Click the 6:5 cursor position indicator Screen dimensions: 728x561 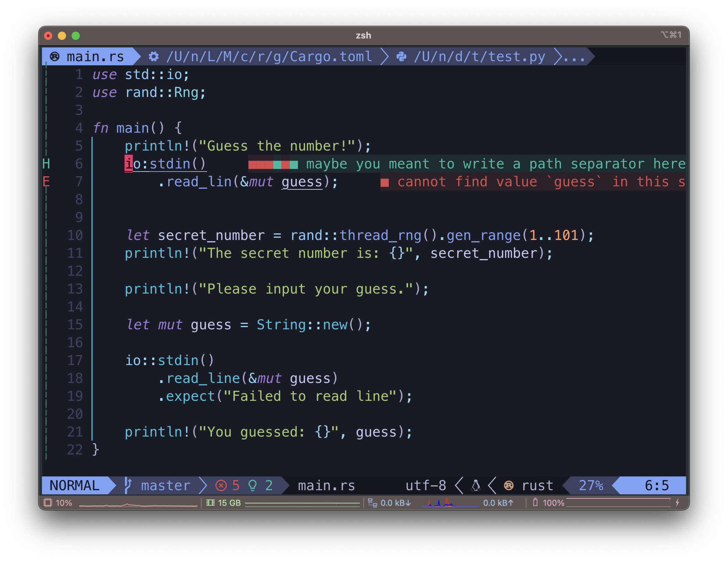656,485
